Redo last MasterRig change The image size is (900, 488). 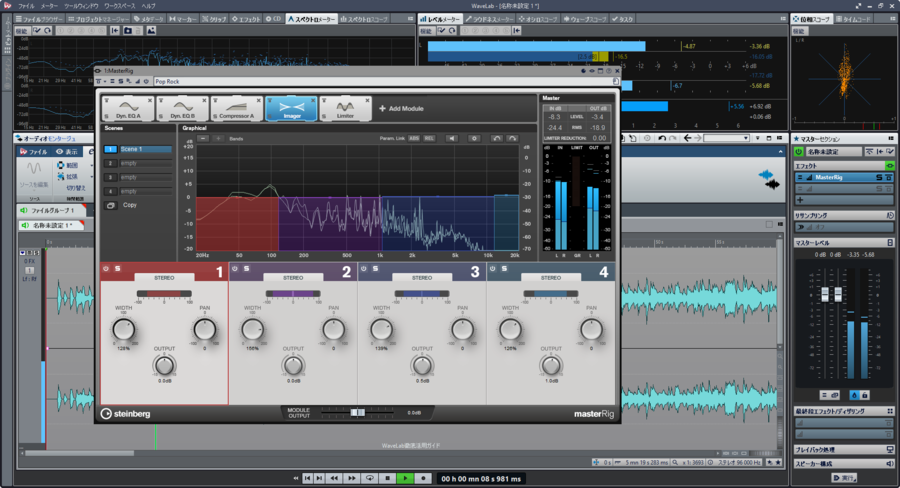512,138
